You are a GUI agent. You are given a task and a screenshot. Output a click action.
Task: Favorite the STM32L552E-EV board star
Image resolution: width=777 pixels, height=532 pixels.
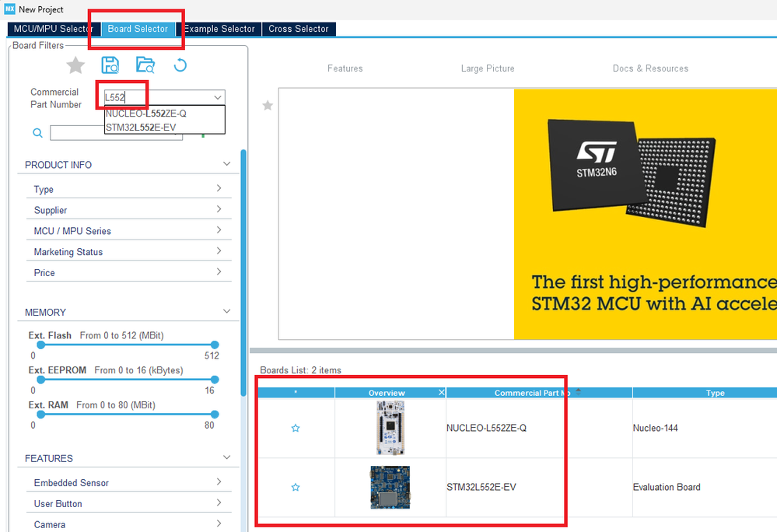click(x=296, y=488)
